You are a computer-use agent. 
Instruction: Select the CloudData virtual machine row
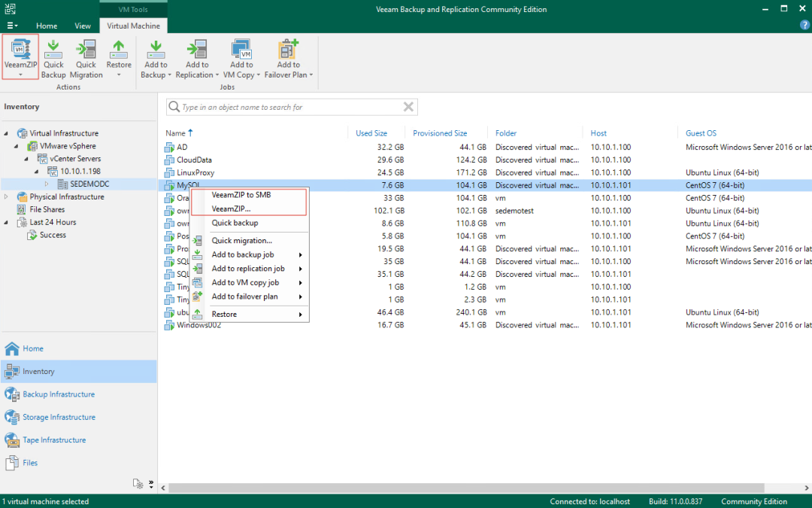[486, 160]
